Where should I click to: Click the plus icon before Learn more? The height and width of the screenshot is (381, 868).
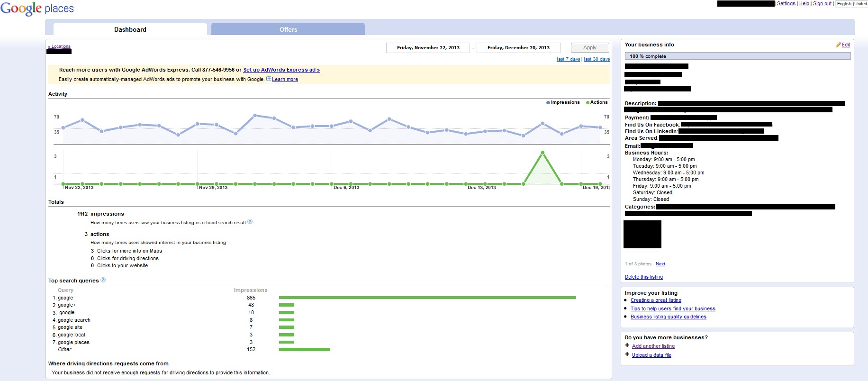(x=269, y=79)
